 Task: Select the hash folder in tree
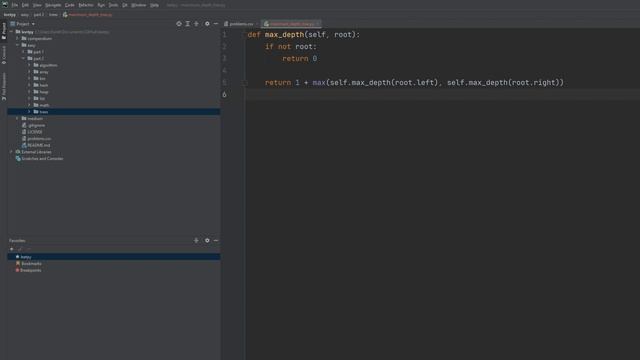[x=41, y=85]
